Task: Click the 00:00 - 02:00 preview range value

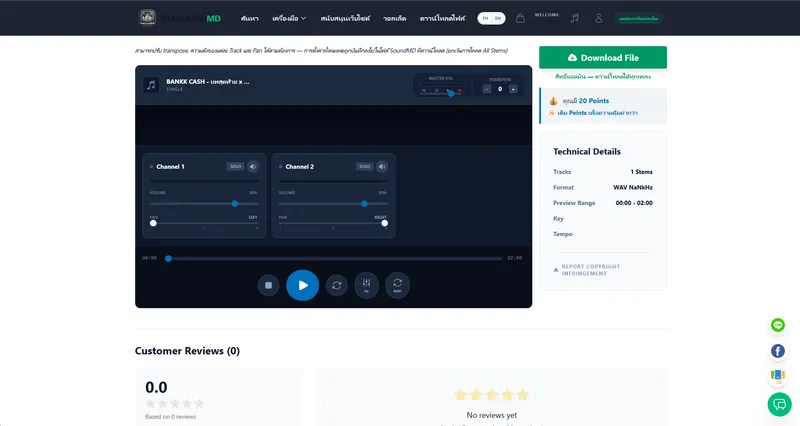Action: (x=634, y=203)
